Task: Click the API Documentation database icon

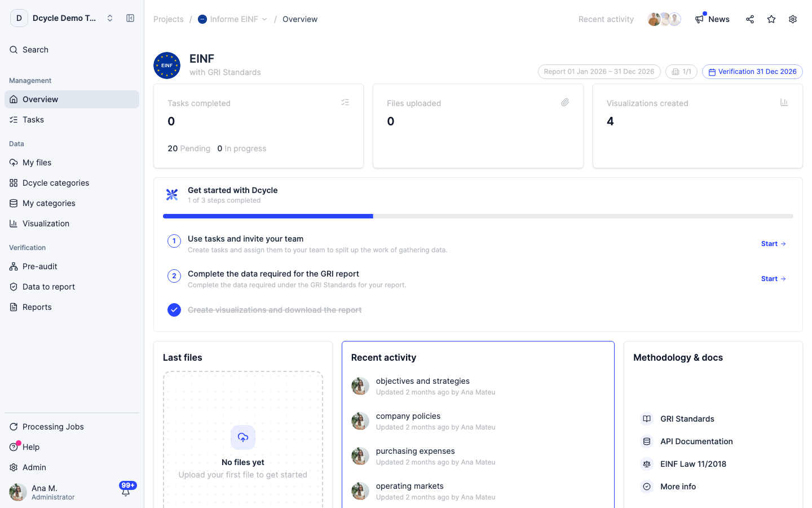Action: pos(647,441)
